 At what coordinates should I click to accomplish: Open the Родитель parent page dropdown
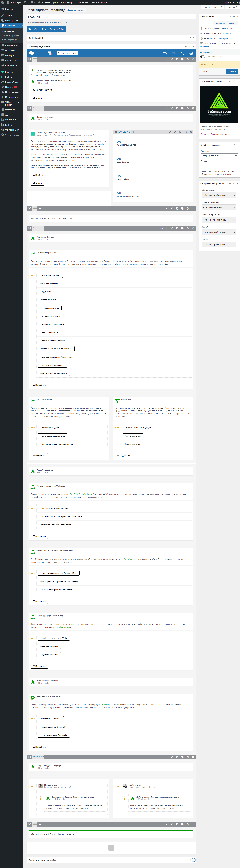pyautogui.click(x=219, y=156)
